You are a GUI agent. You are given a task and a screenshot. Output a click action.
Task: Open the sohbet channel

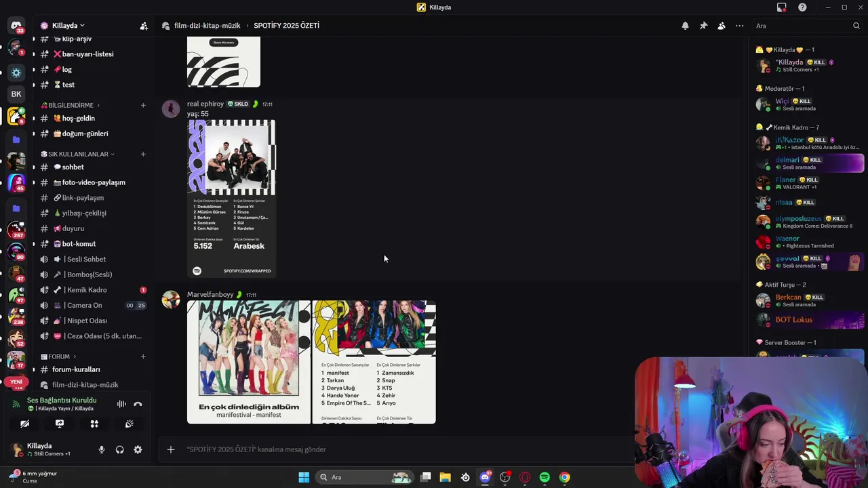point(93,167)
